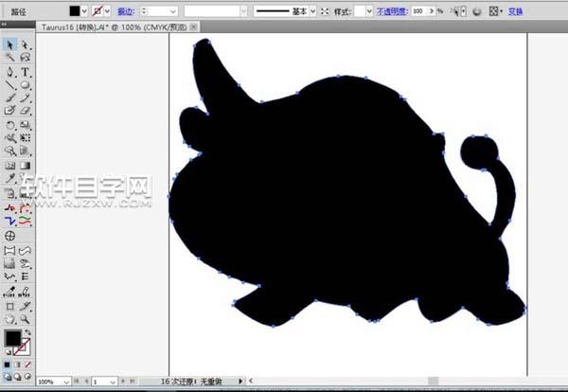Adjust the stroke weight stepper arrows
Screen dimensions: 568x392
(144, 11)
